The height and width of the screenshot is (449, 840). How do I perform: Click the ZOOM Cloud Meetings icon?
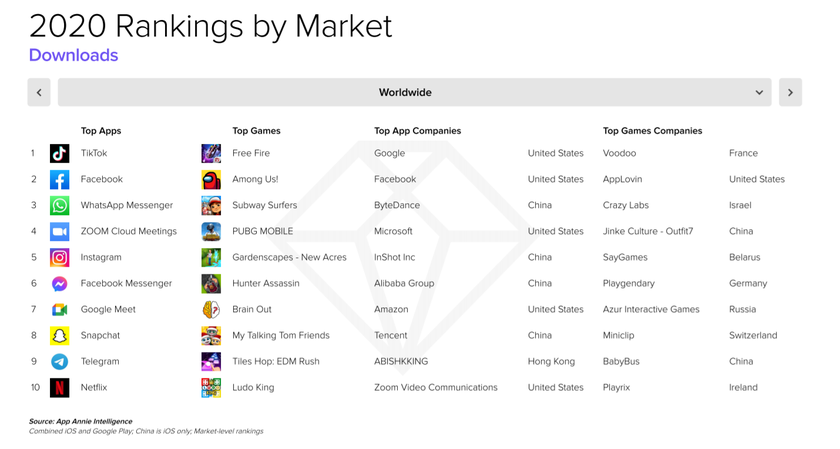(x=60, y=232)
